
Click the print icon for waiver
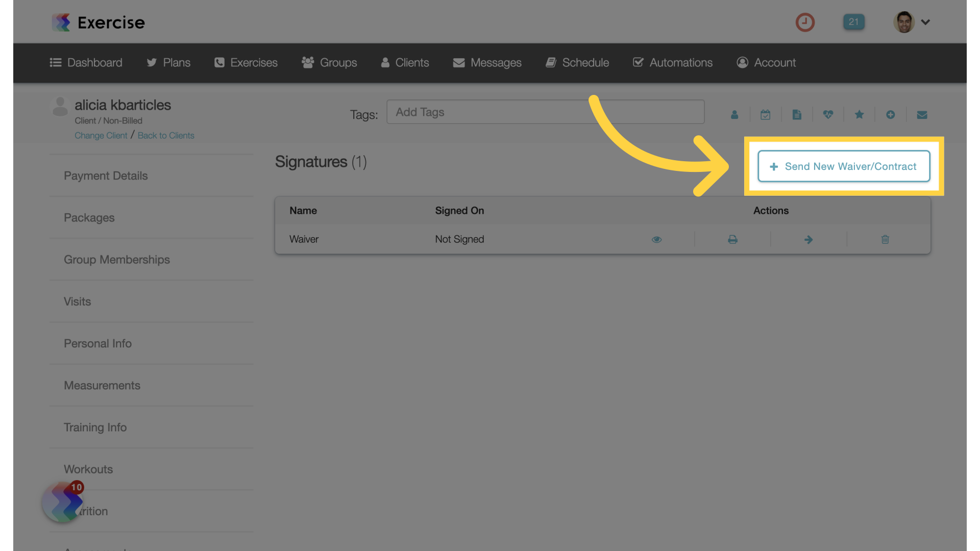pyautogui.click(x=732, y=239)
